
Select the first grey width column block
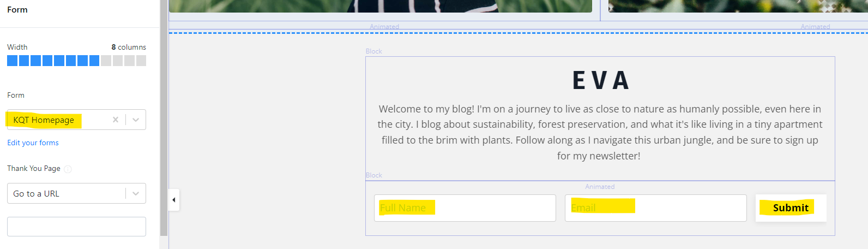pos(106,61)
